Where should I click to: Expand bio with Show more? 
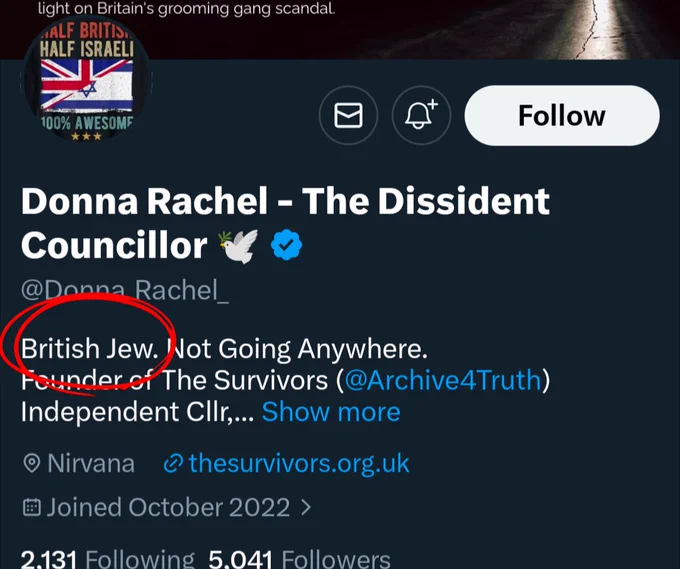[x=331, y=412]
